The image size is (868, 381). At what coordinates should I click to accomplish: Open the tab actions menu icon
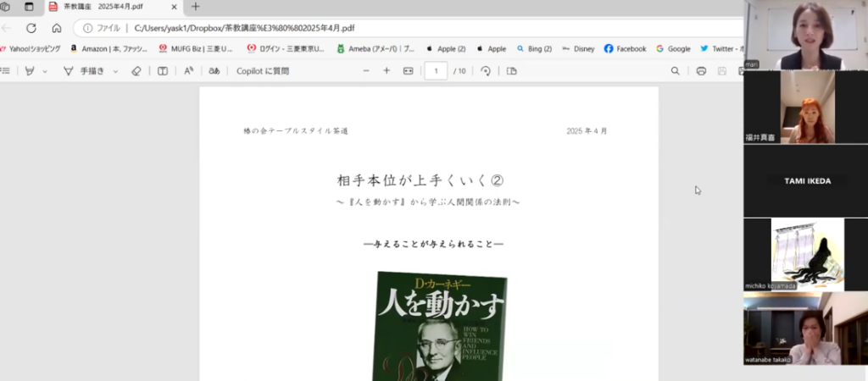click(30, 7)
